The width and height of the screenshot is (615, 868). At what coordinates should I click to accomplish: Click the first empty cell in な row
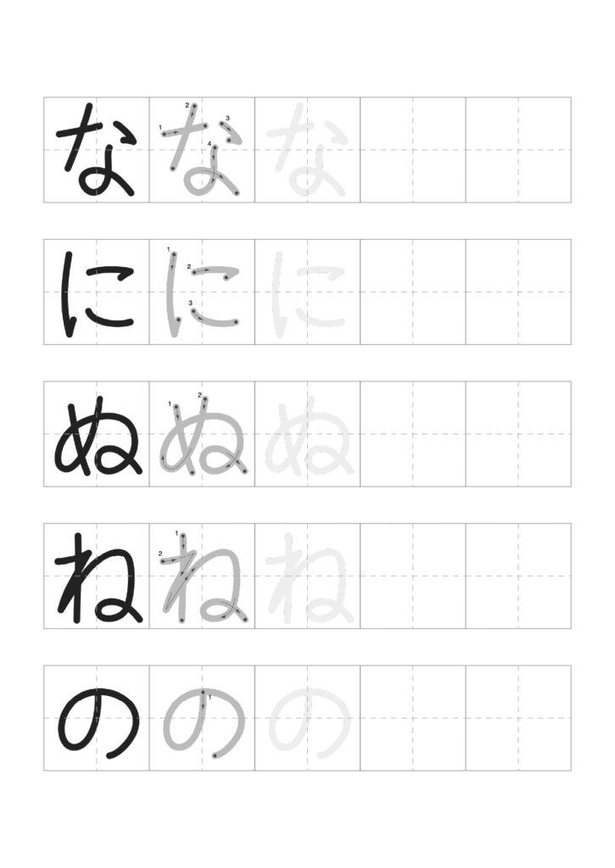(x=413, y=149)
